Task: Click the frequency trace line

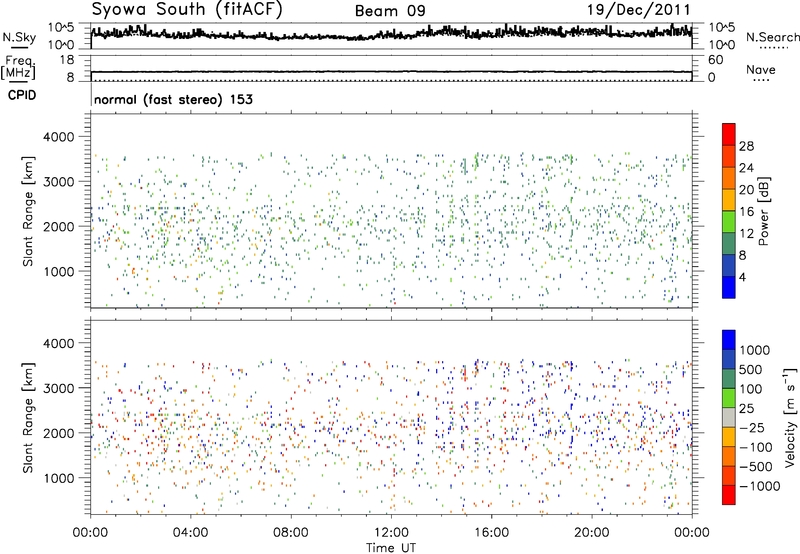Action: pyautogui.click(x=391, y=72)
